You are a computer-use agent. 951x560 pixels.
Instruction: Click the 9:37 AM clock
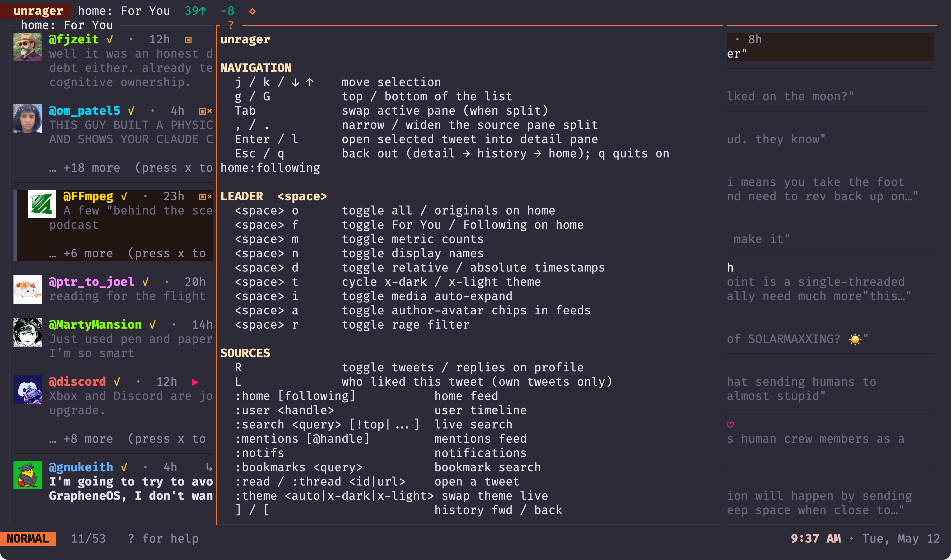pyautogui.click(x=815, y=539)
